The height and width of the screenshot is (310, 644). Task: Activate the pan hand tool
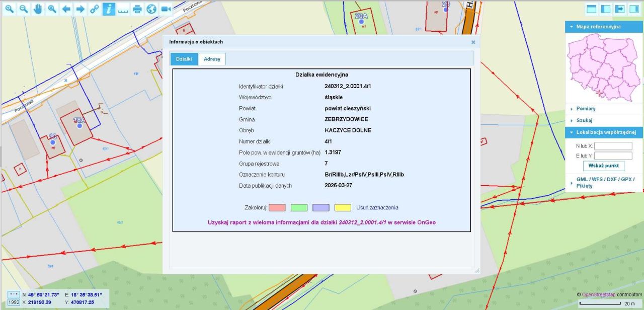(37, 9)
